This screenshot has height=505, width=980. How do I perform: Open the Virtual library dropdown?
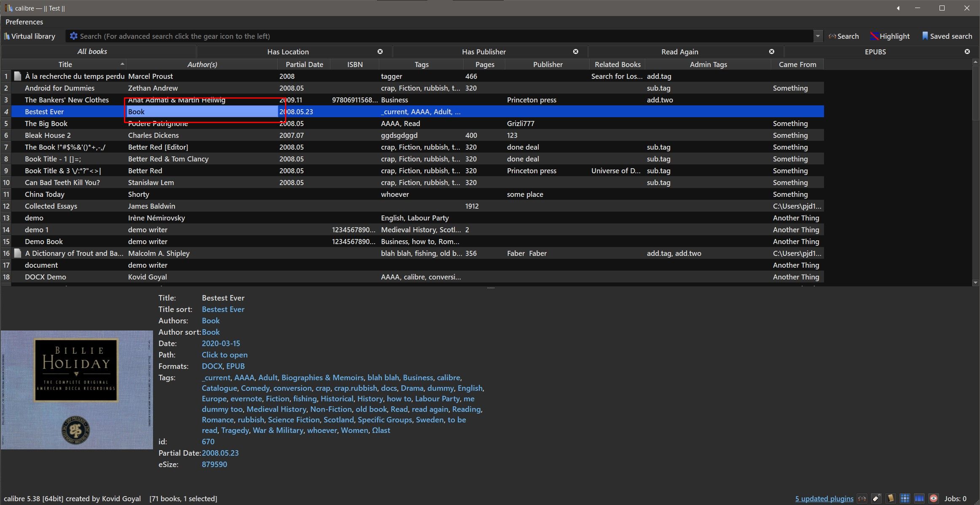(30, 36)
